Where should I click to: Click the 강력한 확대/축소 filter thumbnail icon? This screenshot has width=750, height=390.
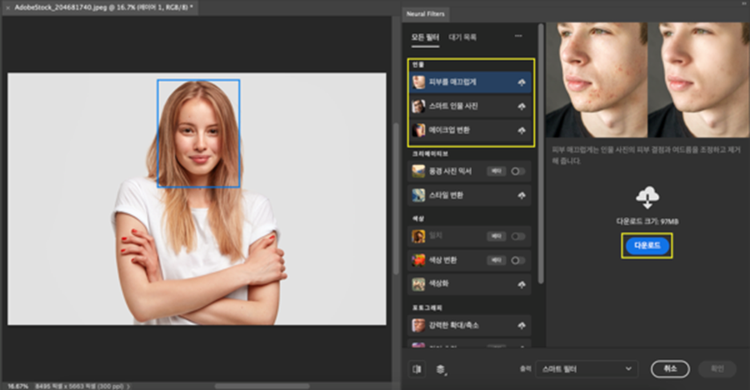(419, 325)
